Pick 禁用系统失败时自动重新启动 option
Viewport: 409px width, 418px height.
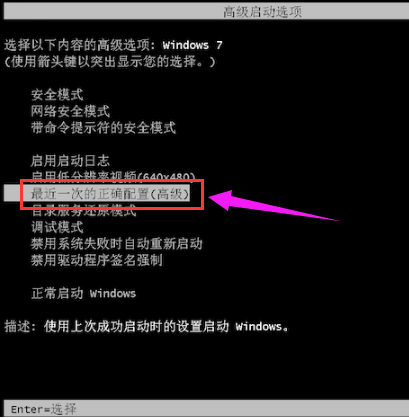117,244
